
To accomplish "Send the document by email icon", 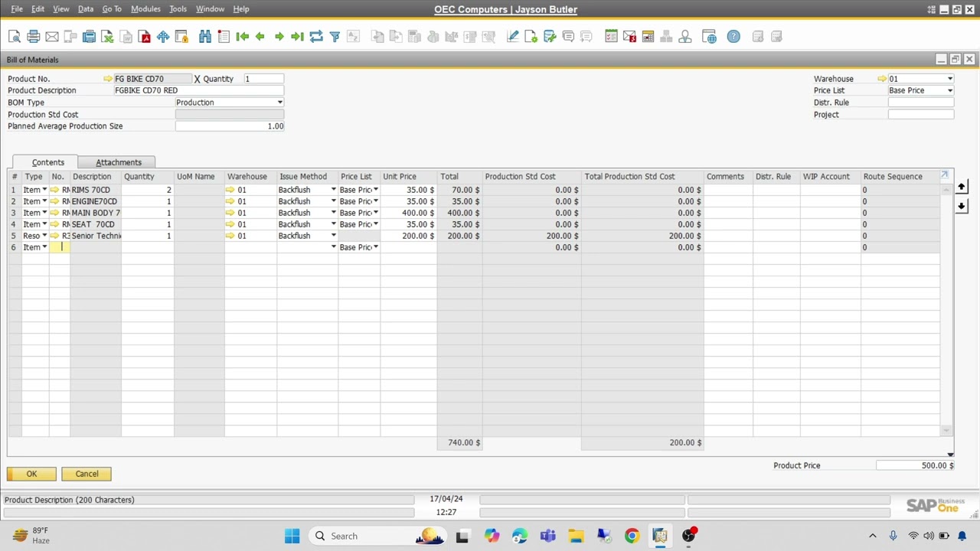I will (51, 37).
